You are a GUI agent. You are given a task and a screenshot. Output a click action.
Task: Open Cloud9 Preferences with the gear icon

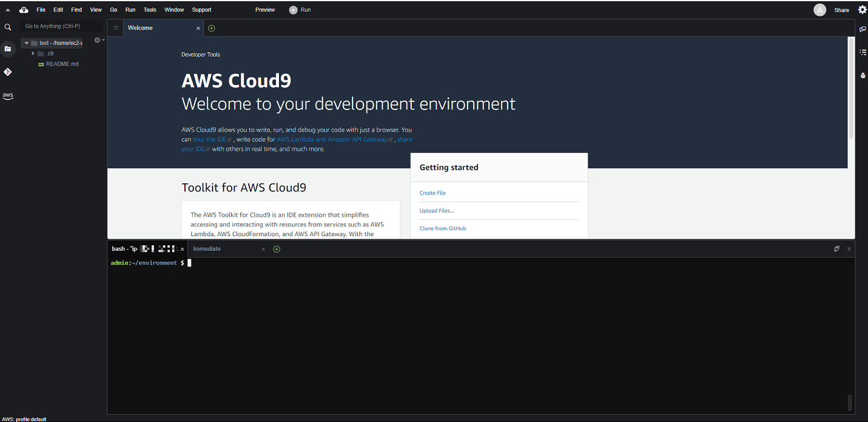pyautogui.click(x=863, y=10)
